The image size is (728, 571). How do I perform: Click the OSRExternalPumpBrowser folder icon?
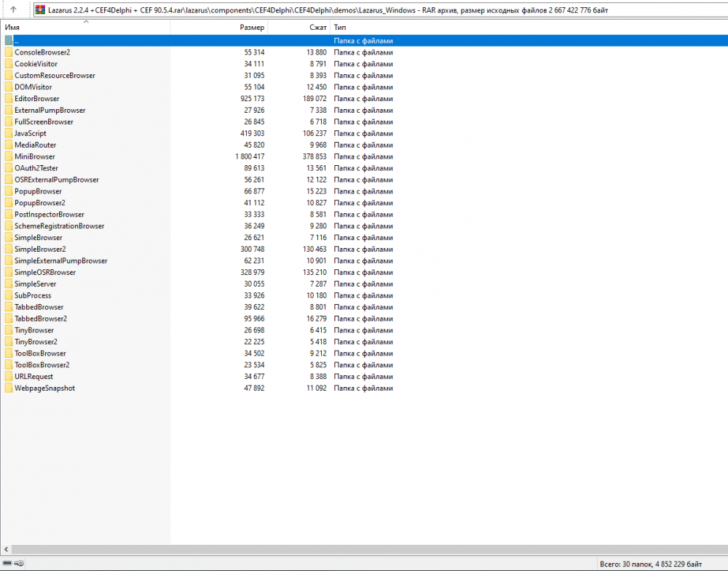point(9,180)
